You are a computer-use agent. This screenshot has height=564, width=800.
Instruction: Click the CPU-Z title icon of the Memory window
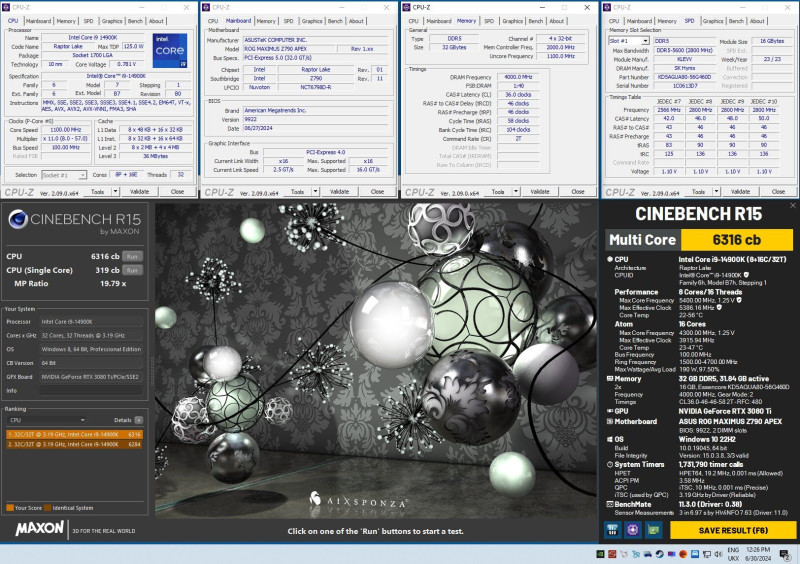(x=407, y=7)
